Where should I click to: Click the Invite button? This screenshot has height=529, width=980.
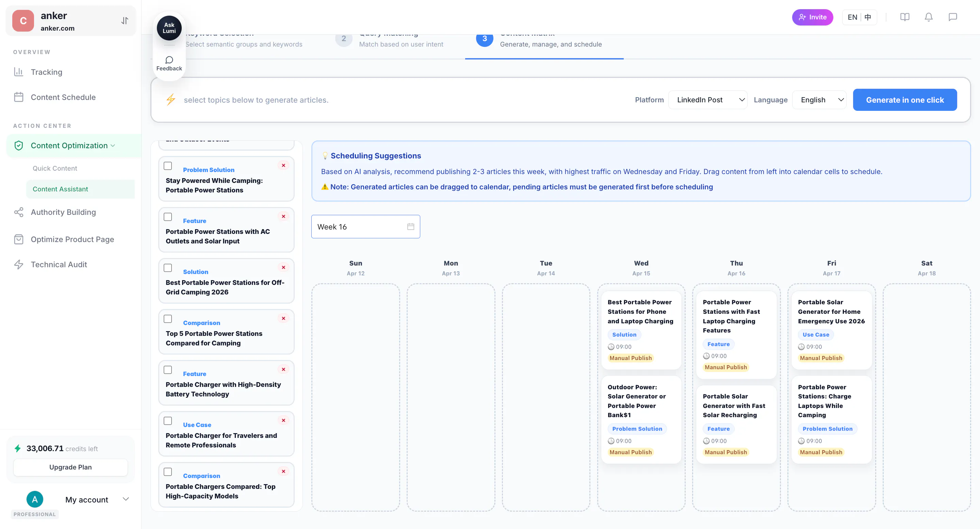pos(813,17)
